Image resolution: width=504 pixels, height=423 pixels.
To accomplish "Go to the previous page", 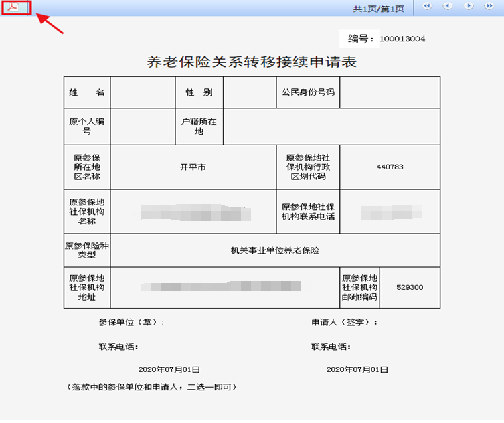I will click(x=448, y=6).
